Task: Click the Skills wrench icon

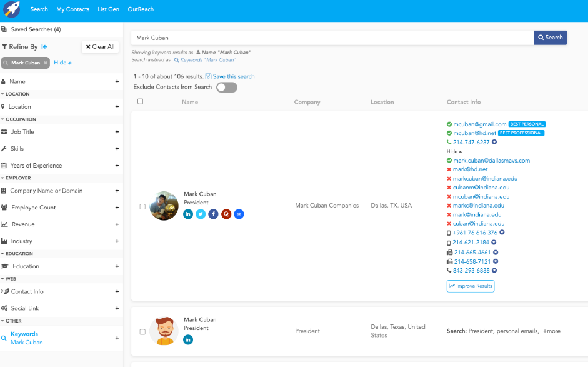Action: tap(4, 149)
